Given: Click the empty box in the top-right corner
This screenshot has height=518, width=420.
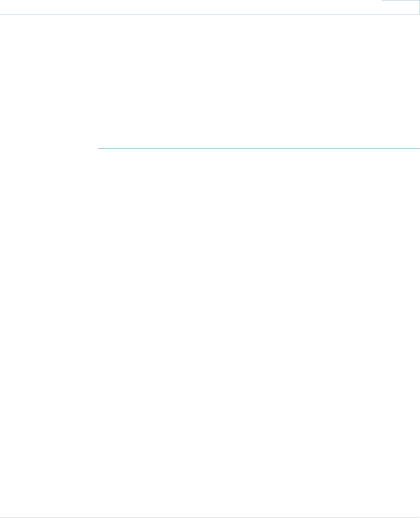Looking at the screenshot, I should (x=401, y=7).
